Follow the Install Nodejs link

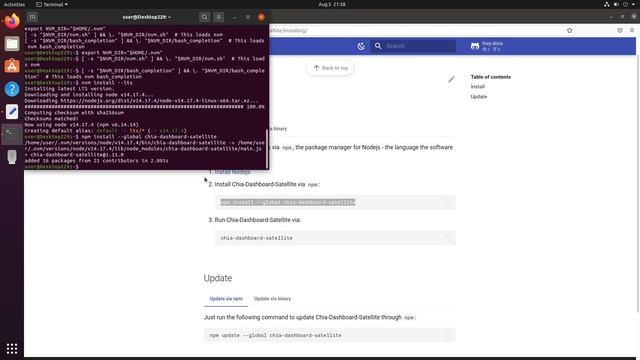click(x=232, y=172)
